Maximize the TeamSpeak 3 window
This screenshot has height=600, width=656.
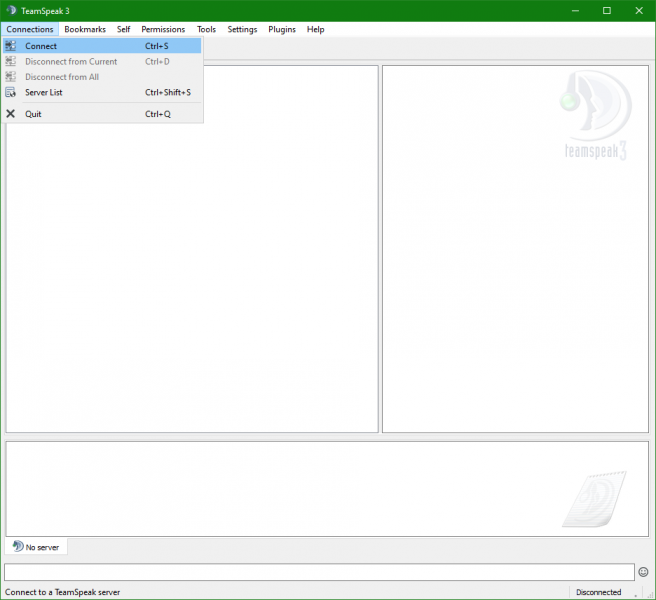607,10
